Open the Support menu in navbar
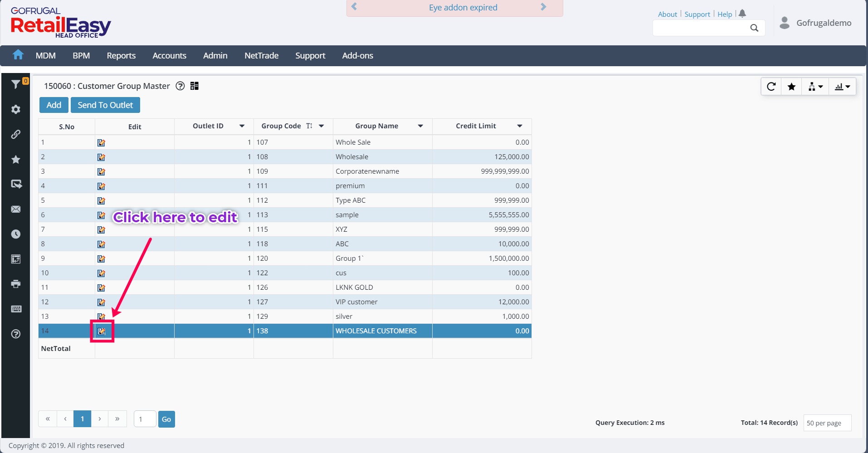This screenshot has height=453, width=868. (x=310, y=55)
